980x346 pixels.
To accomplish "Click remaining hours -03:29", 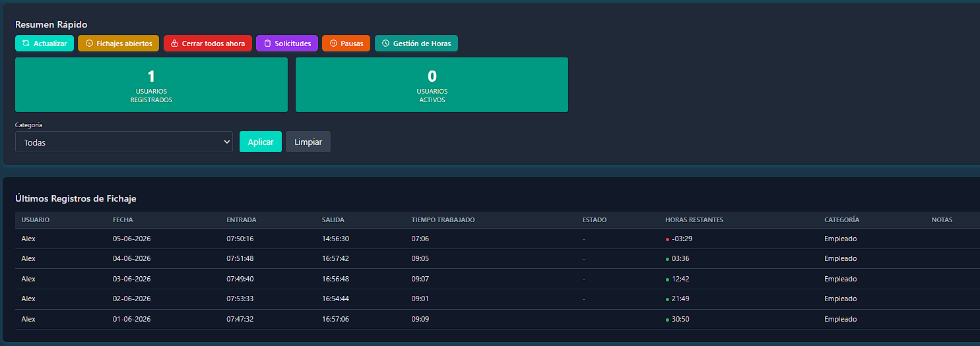I will pyautogui.click(x=682, y=239).
